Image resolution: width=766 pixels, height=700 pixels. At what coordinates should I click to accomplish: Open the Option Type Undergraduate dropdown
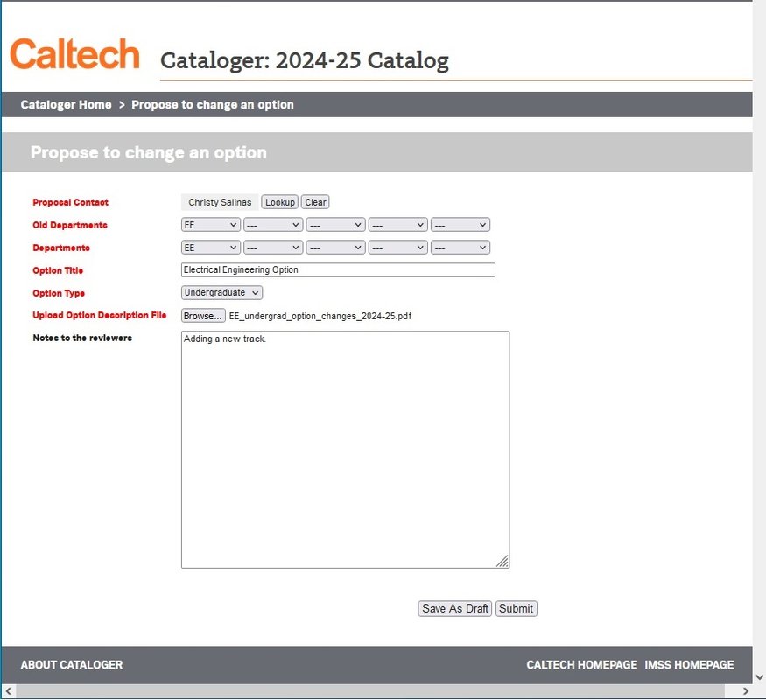[x=222, y=293]
